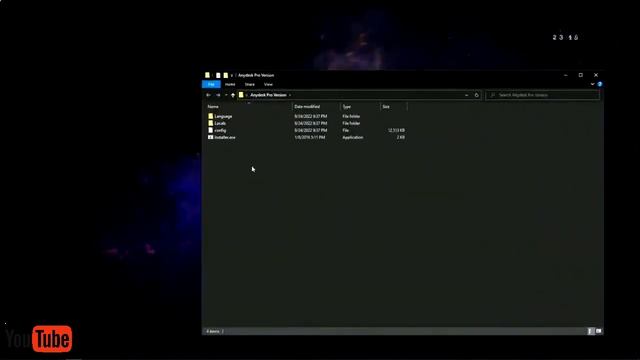The image size is (640, 360).
Task: Click the Installer.exe file name
Action: click(x=225, y=137)
